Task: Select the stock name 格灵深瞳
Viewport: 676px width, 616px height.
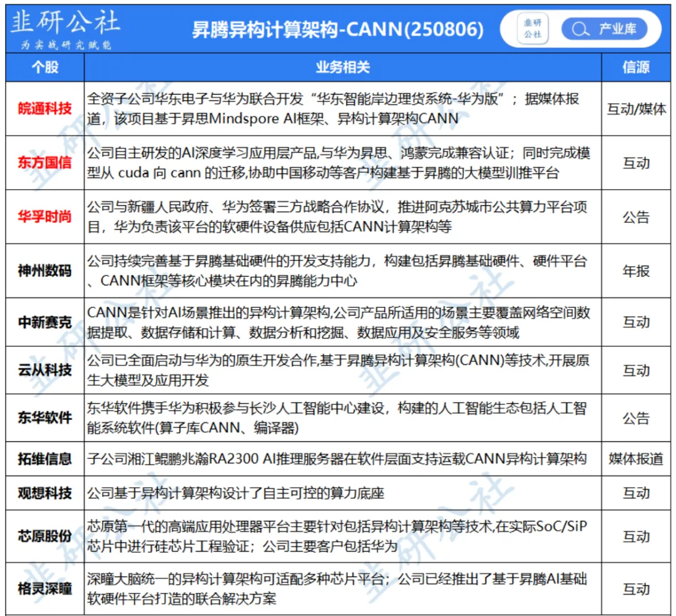Action: point(45,589)
